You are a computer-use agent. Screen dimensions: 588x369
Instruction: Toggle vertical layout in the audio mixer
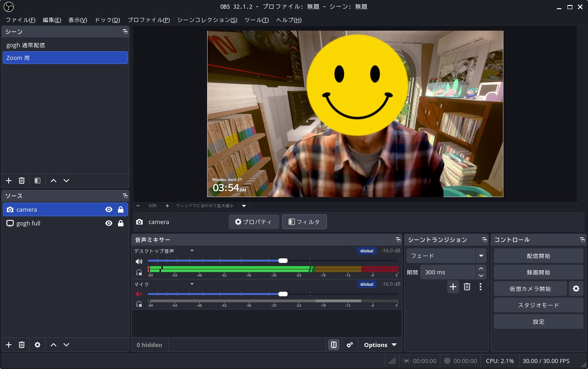(x=334, y=345)
